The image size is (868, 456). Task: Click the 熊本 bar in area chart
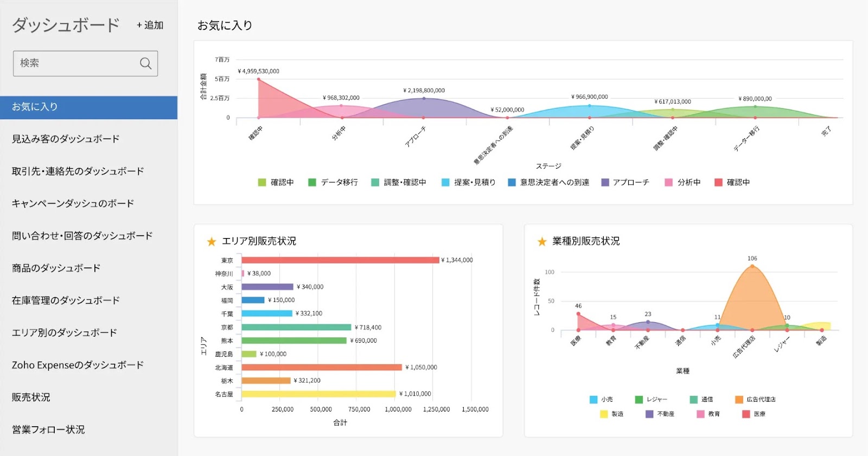pyautogui.click(x=294, y=341)
